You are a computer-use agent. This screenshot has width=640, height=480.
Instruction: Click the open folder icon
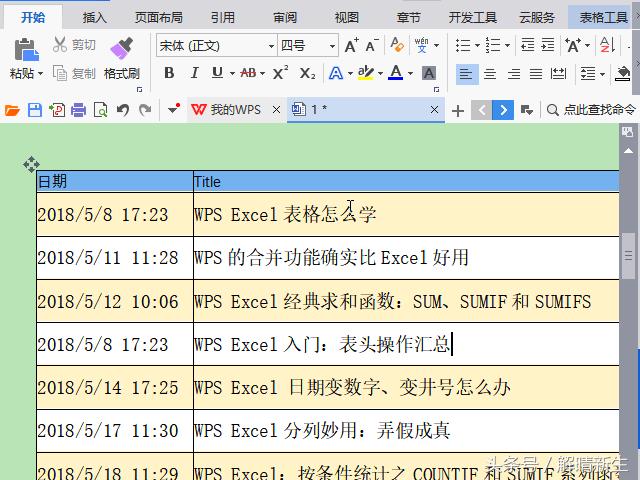12,110
